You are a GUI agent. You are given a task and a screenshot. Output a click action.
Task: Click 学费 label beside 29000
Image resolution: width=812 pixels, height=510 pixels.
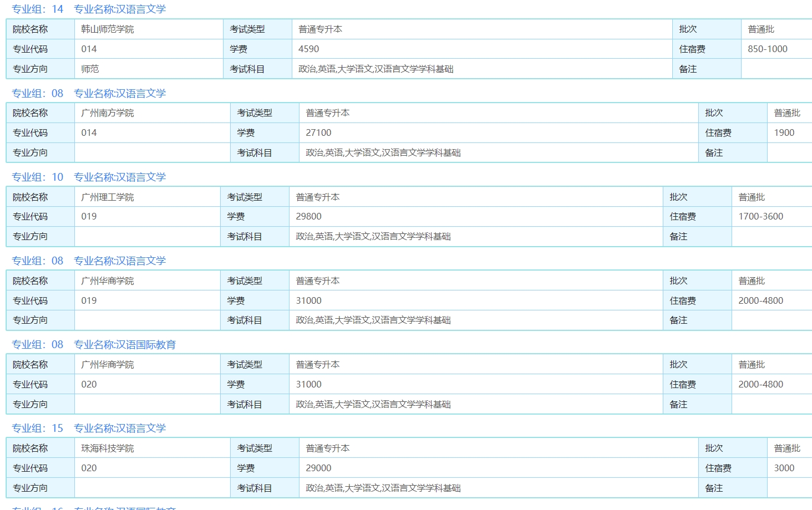tap(246, 468)
